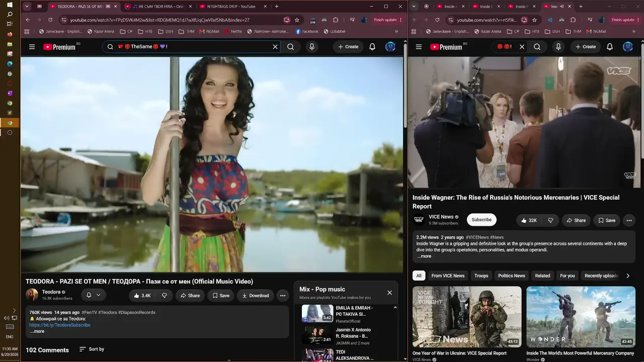The image size is (644, 362).
Task: Dislike the Teodora music video
Action: (164, 296)
